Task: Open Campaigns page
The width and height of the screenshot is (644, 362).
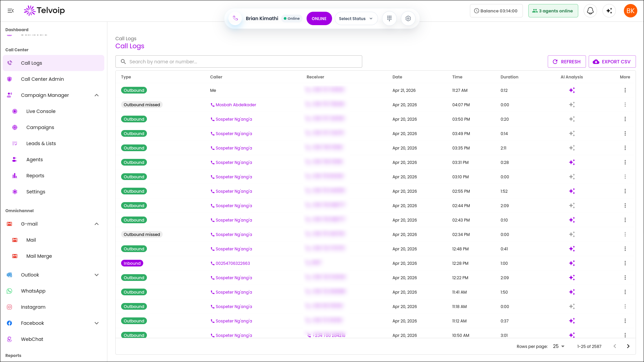Action: pyautogui.click(x=53, y=127)
